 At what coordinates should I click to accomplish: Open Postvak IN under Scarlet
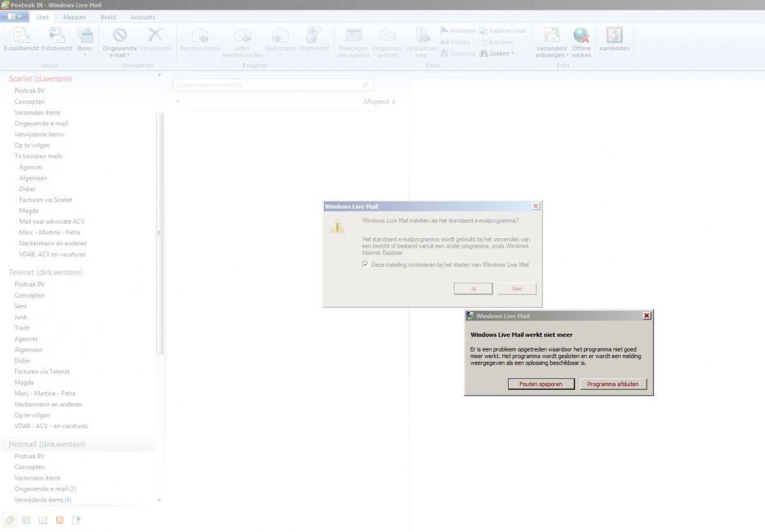(x=29, y=90)
